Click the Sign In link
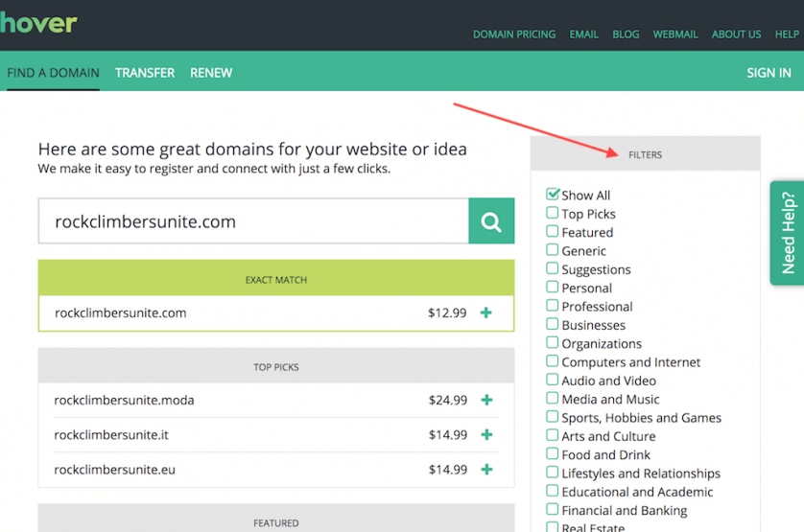This screenshot has height=532, width=804. click(769, 73)
